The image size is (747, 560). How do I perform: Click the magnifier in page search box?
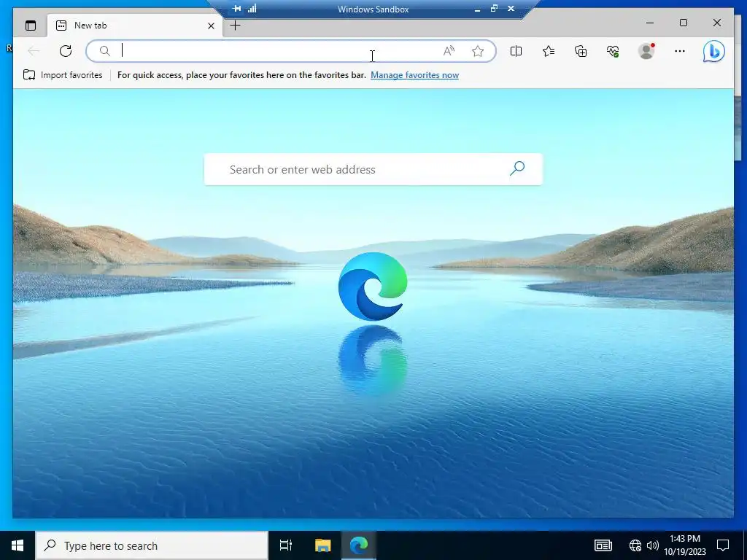pyautogui.click(x=517, y=168)
